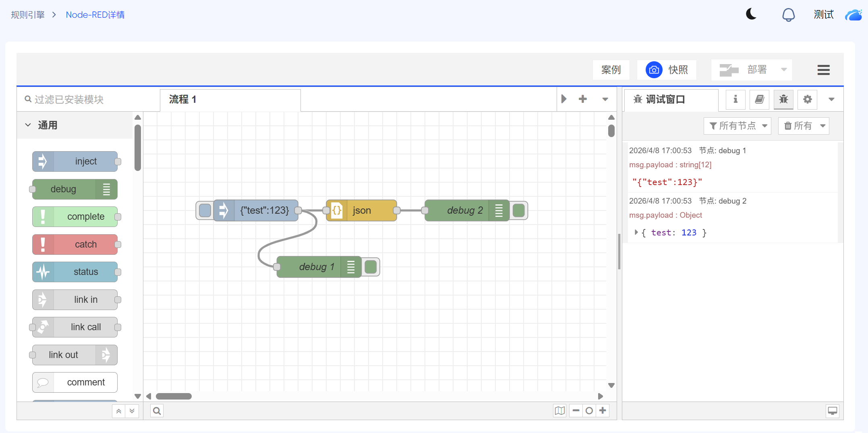This screenshot has height=433, width=868.
Task: Open the node information sidebar tab
Action: pos(735,100)
